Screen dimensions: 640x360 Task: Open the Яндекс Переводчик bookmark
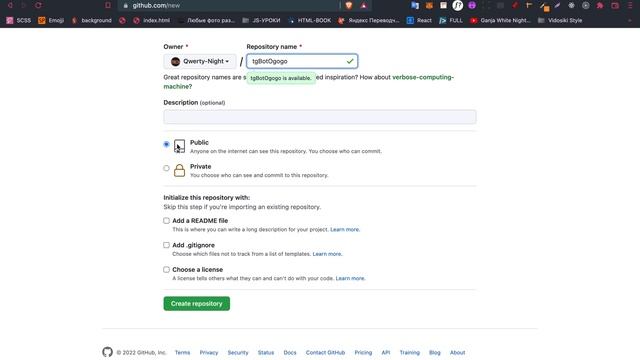click(369, 20)
